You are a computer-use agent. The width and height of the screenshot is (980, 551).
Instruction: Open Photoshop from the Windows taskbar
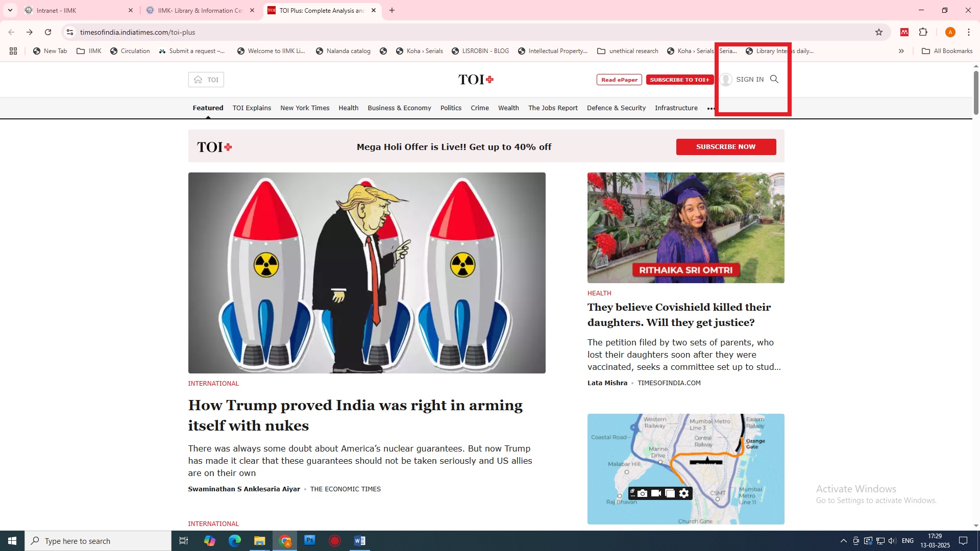point(310,540)
